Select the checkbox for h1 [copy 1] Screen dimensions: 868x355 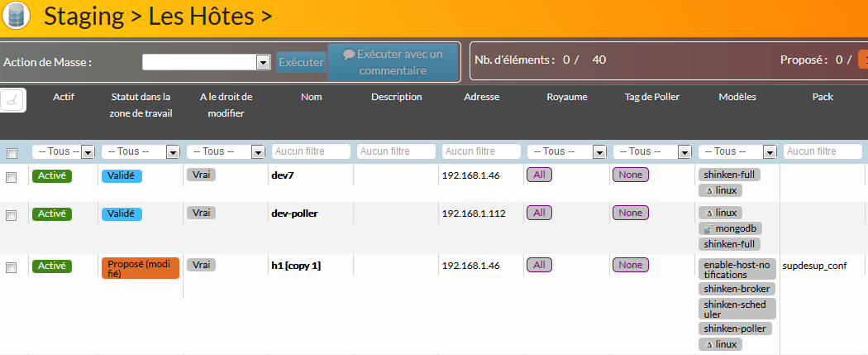click(12, 267)
